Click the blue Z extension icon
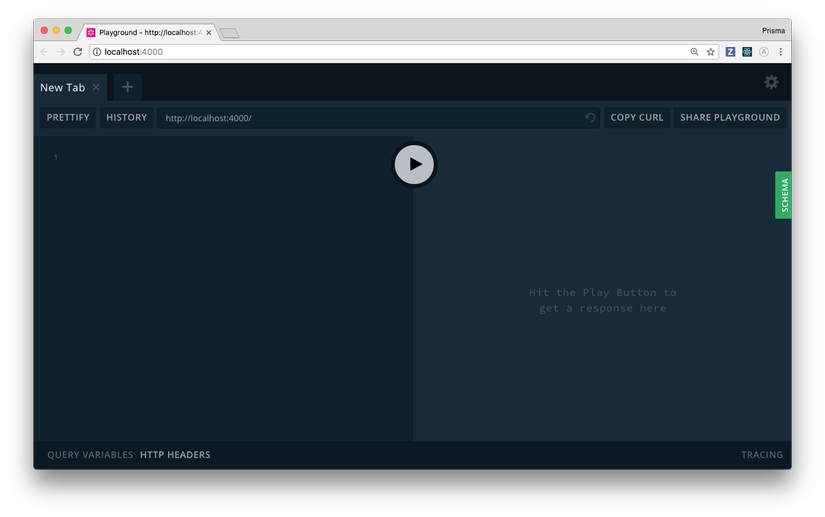 [730, 52]
